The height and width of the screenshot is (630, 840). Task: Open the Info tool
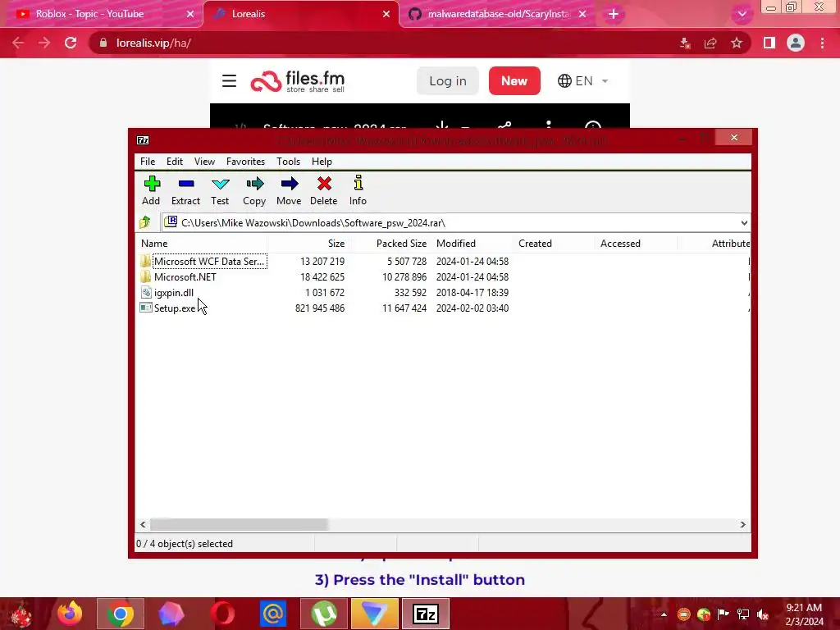click(358, 190)
